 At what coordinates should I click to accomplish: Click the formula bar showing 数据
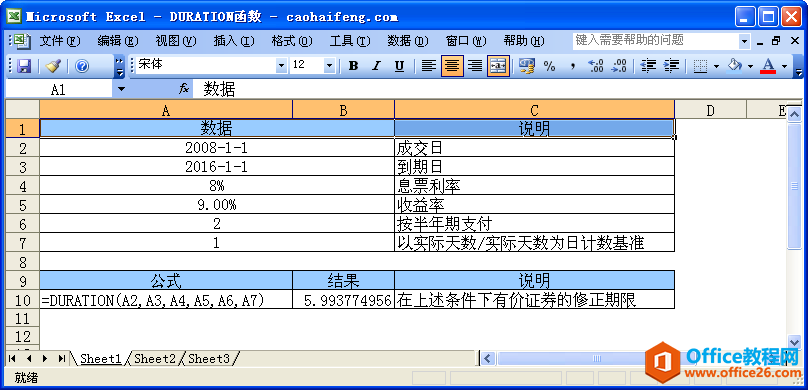(x=497, y=90)
